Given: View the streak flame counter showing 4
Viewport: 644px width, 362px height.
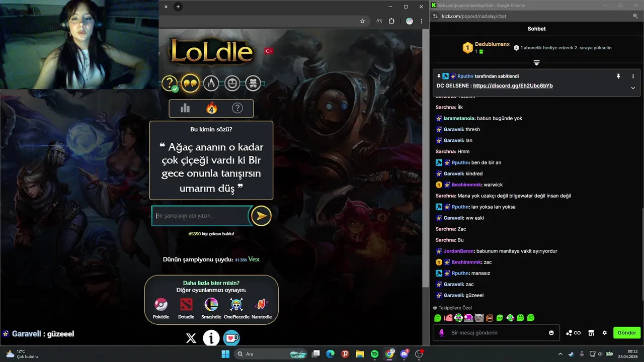Looking at the screenshot, I should pos(211,108).
